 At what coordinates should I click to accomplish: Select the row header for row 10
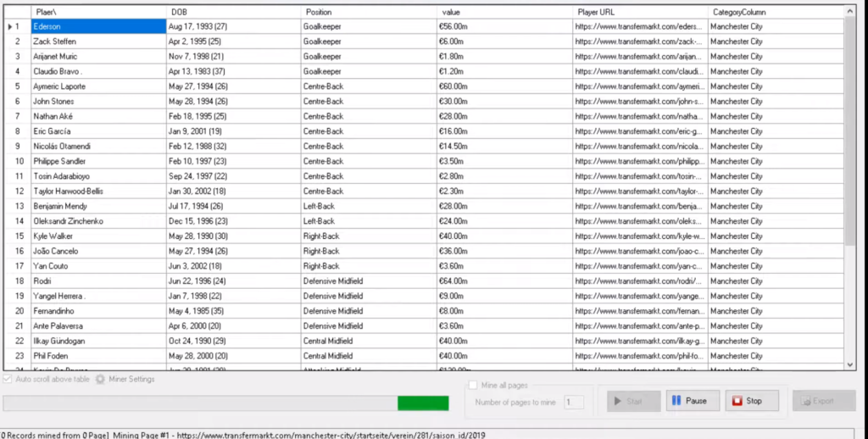tap(16, 161)
